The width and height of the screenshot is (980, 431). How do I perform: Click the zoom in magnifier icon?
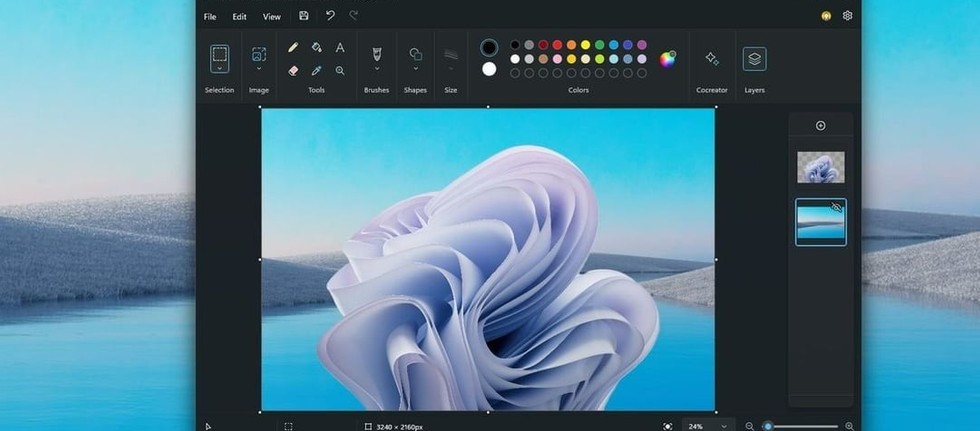coord(849,426)
